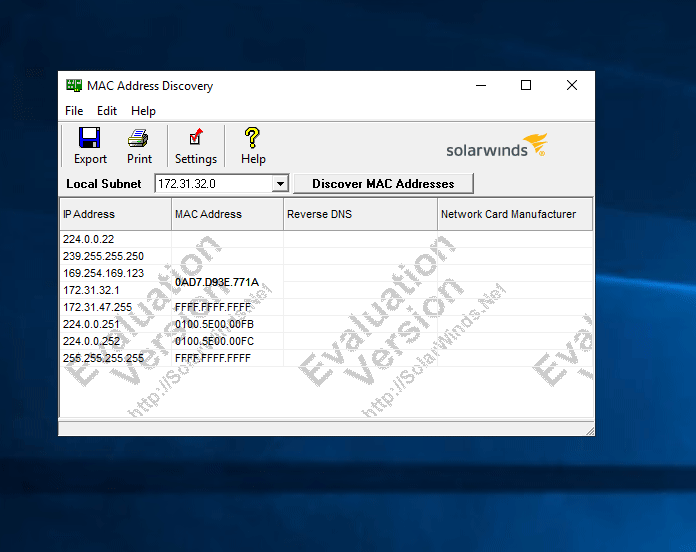Sort by the IP Address column header
Image resolution: width=696 pixels, height=552 pixels.
point(115,214)
